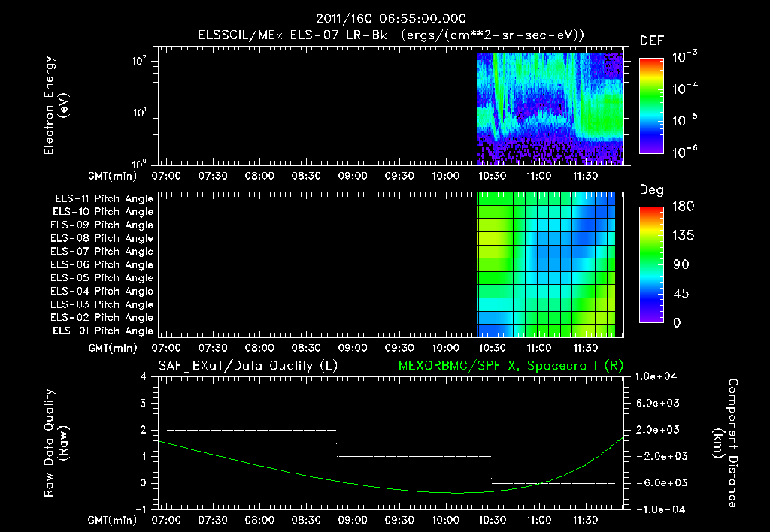Click the data quality line at level 0
The image size is (770, 532).
(553, 483)
